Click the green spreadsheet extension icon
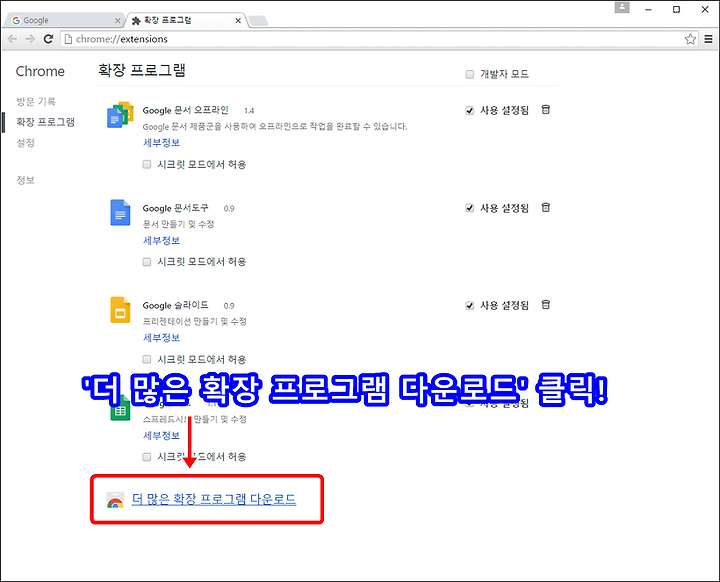720x582 pixels. click(120, 409)
